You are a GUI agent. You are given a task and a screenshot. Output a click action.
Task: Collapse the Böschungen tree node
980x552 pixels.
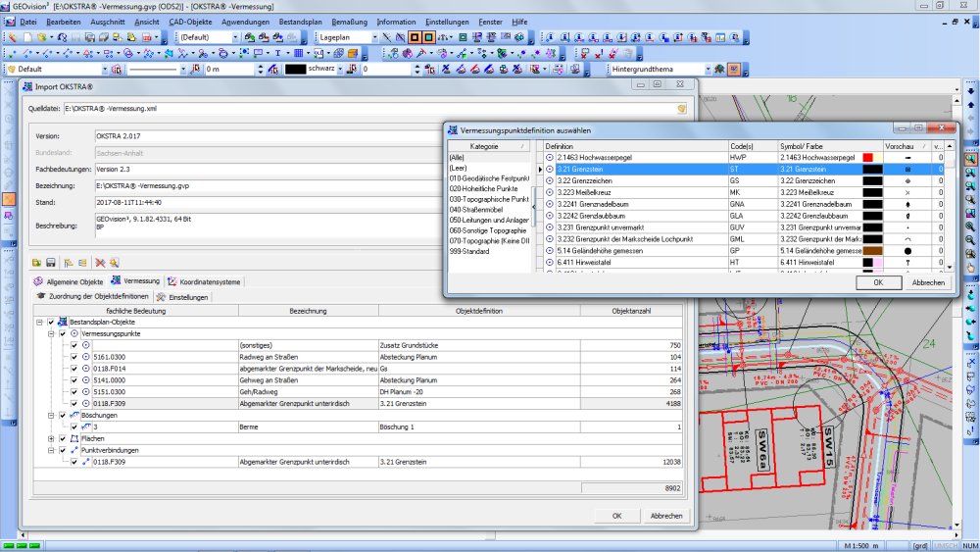[51, 415]
